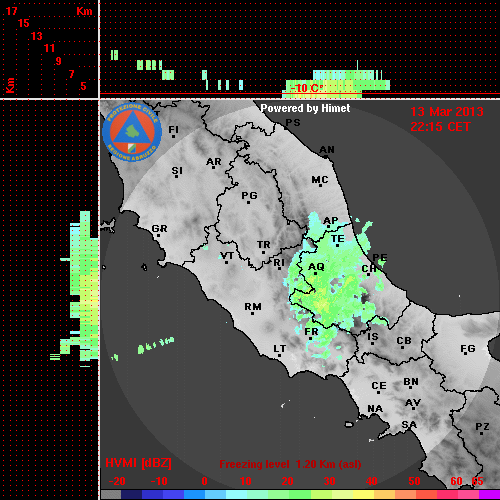
Task: Click the RM city label
Action: coord(253,307)
